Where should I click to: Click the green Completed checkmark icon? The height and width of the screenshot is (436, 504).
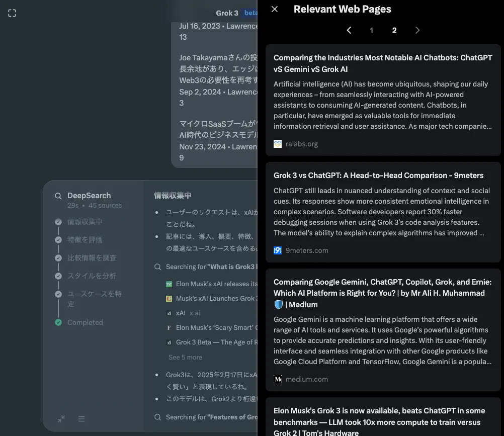point(58,322)
